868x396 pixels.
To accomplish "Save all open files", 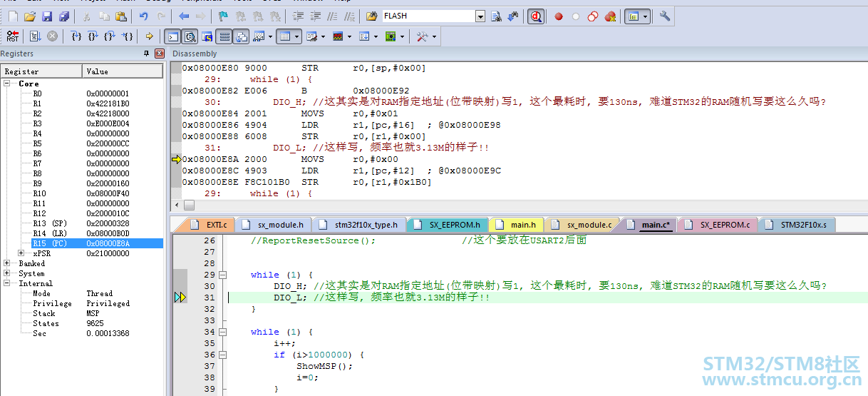I will tap(63, 16).
